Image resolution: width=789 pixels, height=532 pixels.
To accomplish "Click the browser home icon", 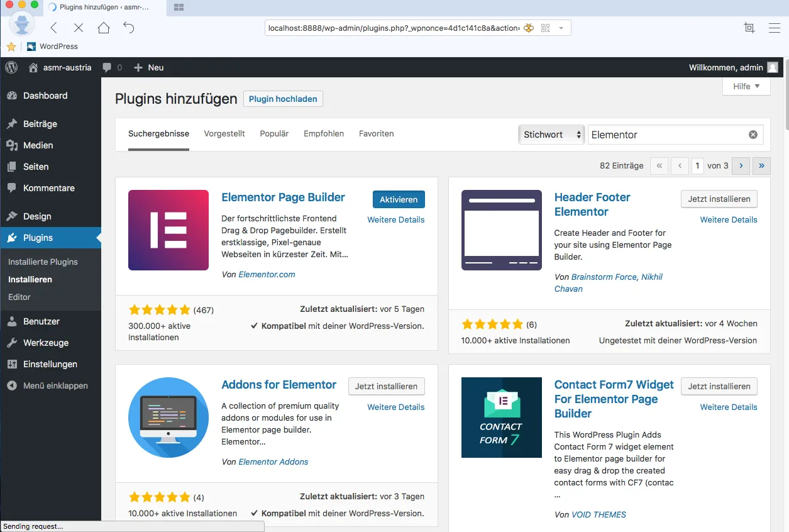I will [x=104, y=28].
